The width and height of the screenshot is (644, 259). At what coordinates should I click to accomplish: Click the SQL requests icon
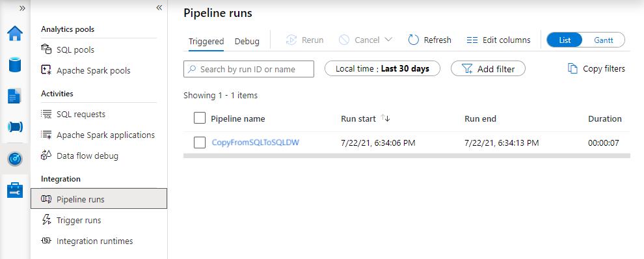(x=46, y=114)
